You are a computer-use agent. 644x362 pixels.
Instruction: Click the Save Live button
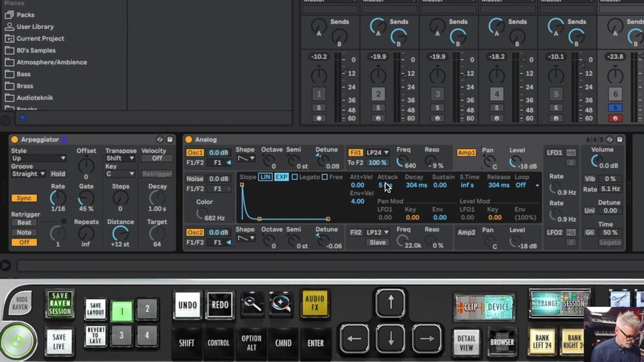pos(59,341)
